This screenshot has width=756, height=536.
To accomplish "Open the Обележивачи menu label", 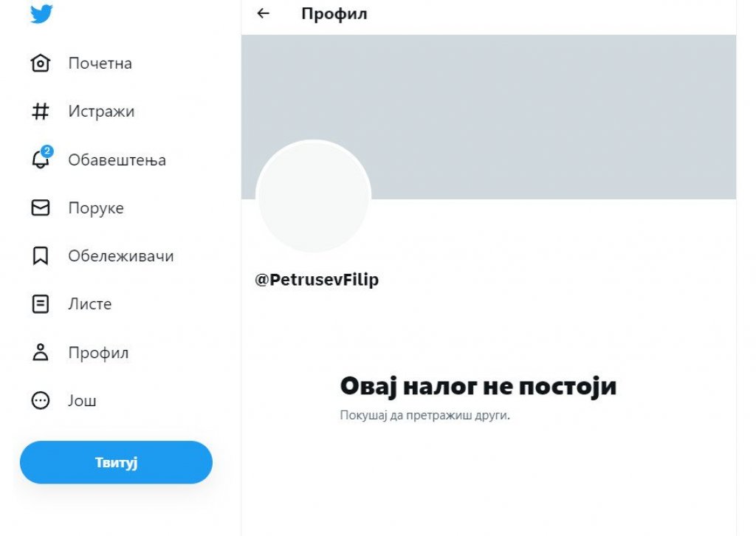I will [x=121, y=256].
